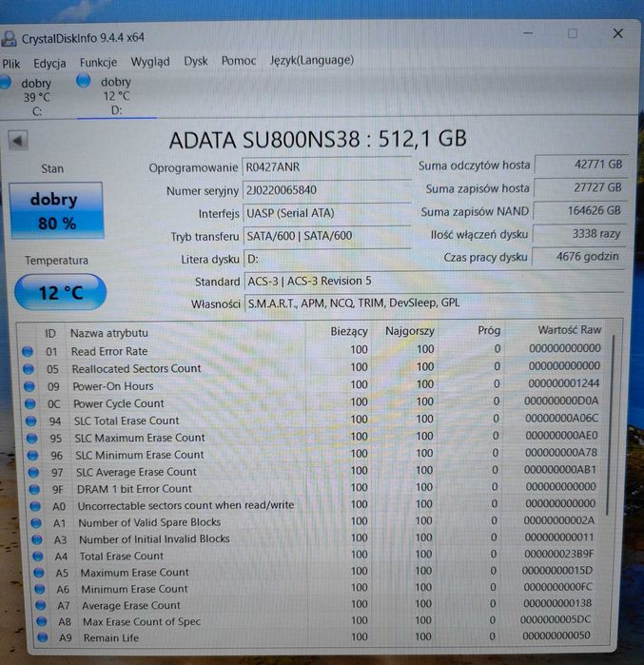Select the Remain Life raw value 000000000050
This screenshot has width=644, height=665.
556,636
